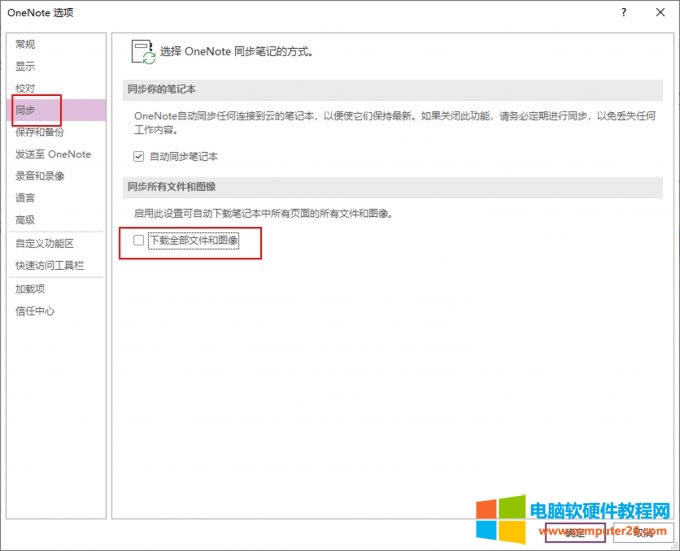Screen dimensions: 680x551
Task: Open 保存和备份 settings
Action: (38, 132)
